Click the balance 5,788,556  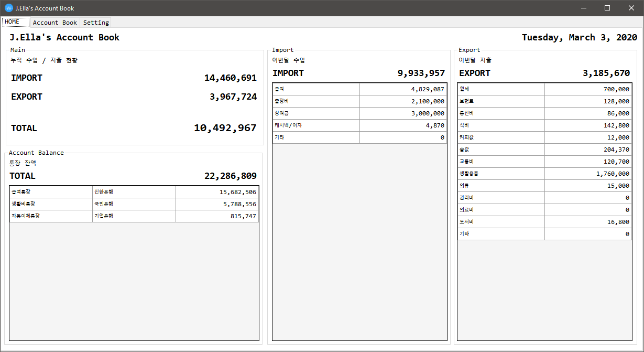(x=217, y=204)
